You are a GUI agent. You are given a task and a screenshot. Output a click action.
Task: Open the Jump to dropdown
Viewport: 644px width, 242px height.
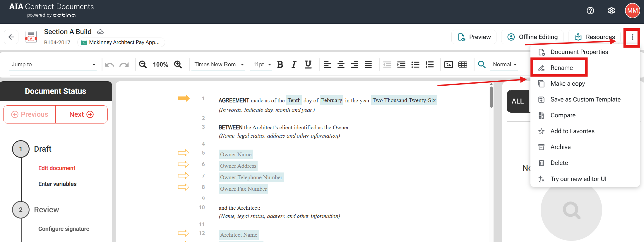(53, 65)
